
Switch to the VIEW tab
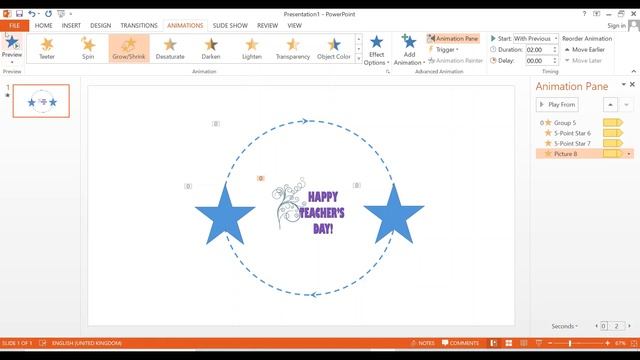295,26
